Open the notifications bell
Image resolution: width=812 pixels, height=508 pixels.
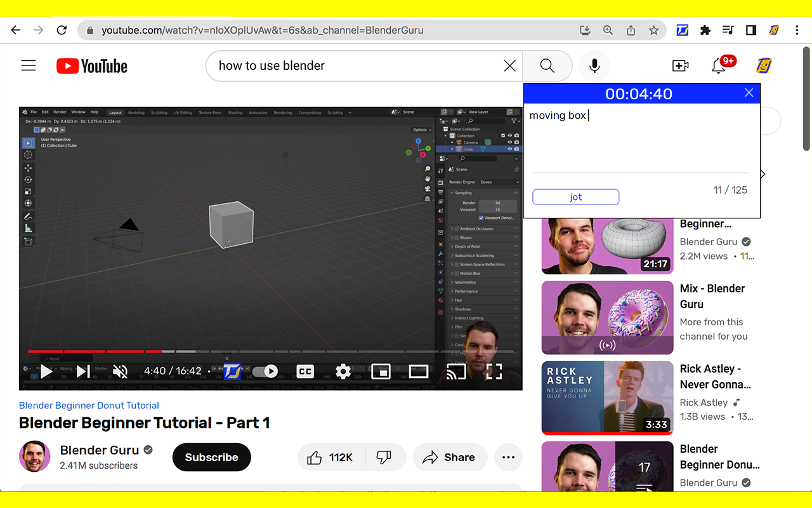(x=719, y=66)
